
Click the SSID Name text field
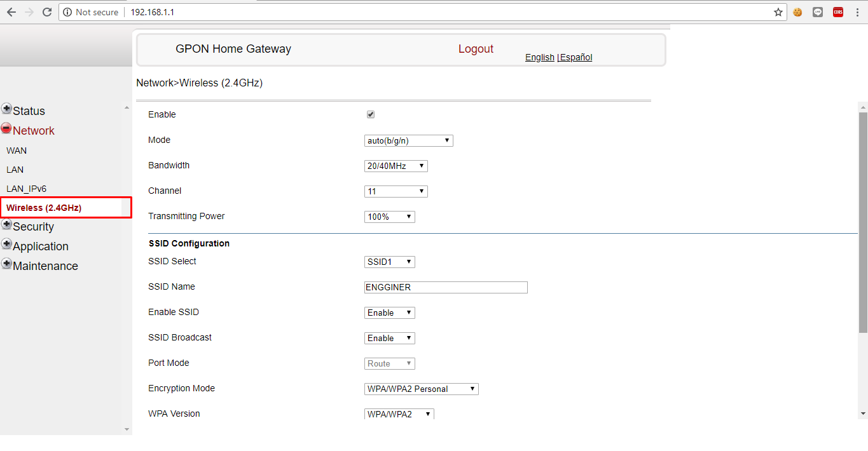pyautogui.click(x=446, y=287)
